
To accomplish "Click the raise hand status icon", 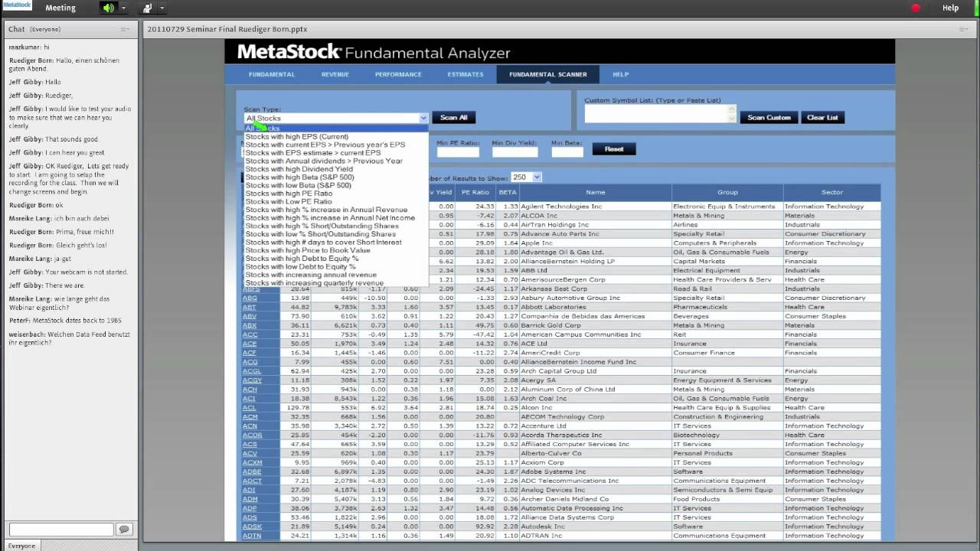I will pos(147,8).
